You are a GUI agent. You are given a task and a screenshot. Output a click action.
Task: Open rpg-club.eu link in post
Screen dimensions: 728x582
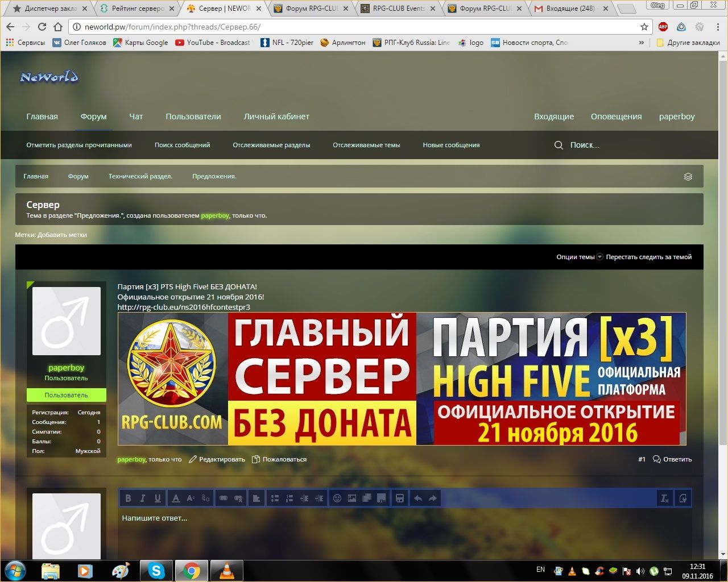tap(184, 307)
